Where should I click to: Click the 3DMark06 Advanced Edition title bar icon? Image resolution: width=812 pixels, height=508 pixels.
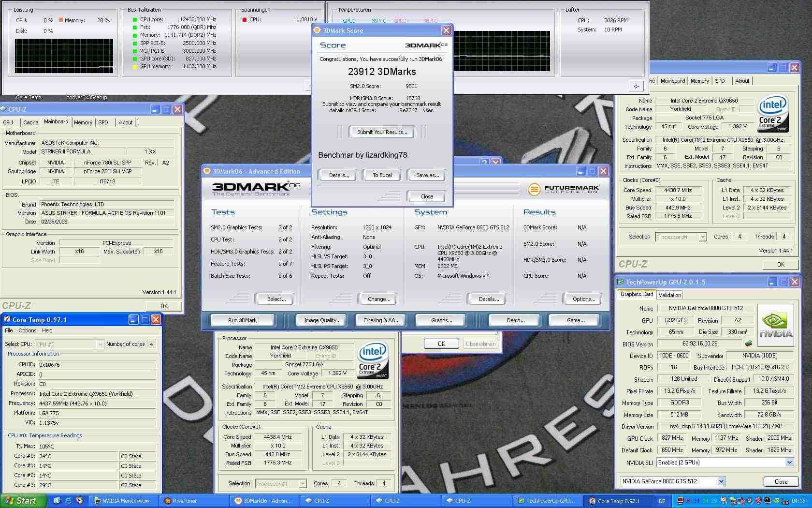point(207,171)
